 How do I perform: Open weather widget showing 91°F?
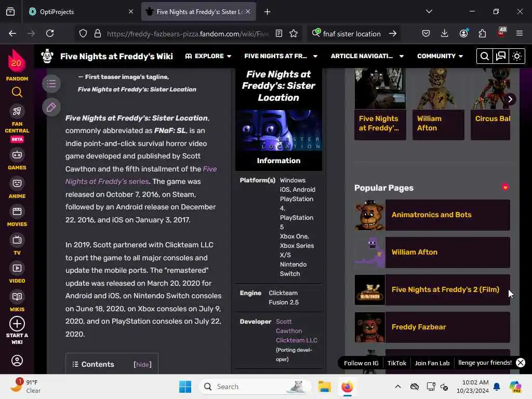point(25,387)
